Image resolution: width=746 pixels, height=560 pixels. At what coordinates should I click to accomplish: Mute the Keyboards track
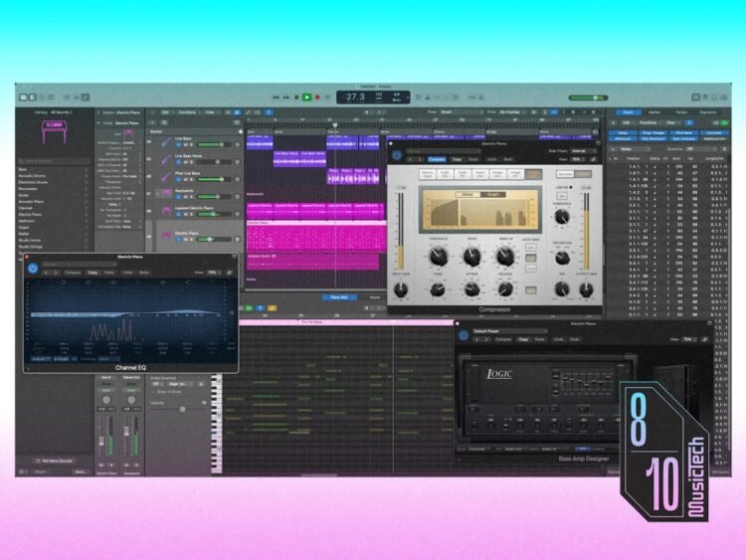click(186, 197)
